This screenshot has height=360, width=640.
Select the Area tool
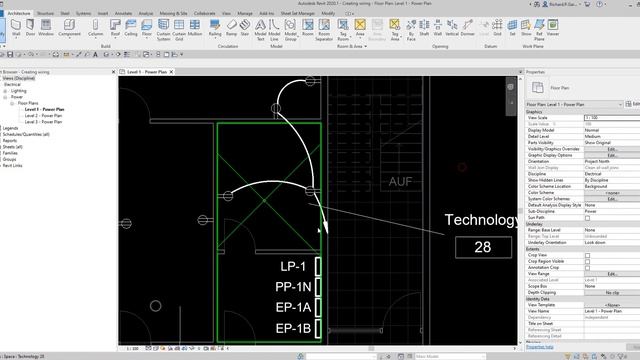click(x=360, y=28)
